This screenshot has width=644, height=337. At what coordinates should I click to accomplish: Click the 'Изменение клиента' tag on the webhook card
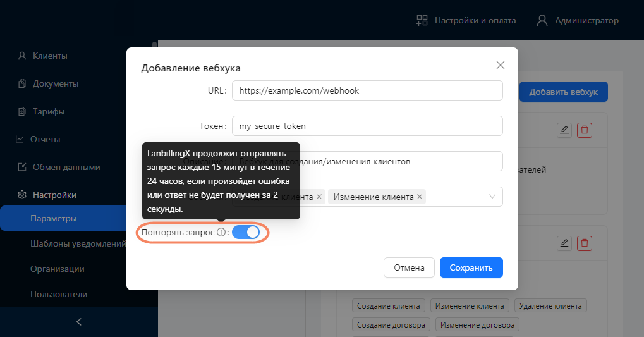[x=470, y=306]
